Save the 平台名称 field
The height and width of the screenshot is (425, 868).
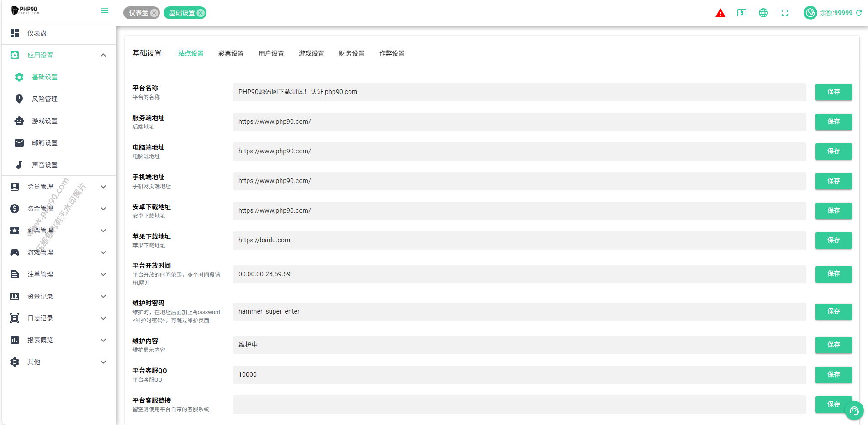(833, 92)
